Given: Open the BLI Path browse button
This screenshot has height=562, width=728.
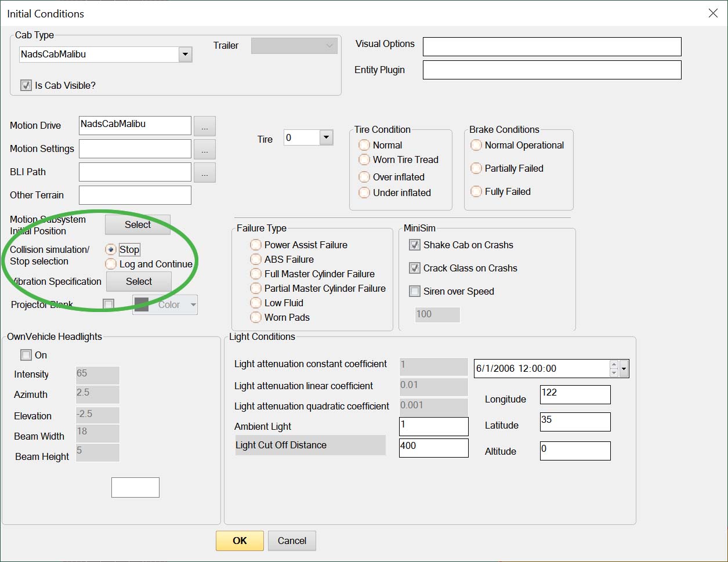Looking at the screenshot, I should click(204, 172).
